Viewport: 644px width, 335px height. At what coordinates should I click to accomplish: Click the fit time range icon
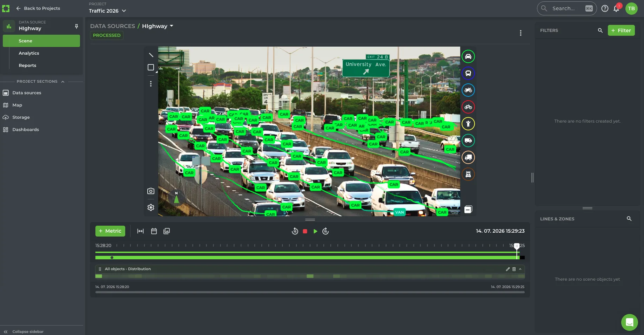point(140,231)
